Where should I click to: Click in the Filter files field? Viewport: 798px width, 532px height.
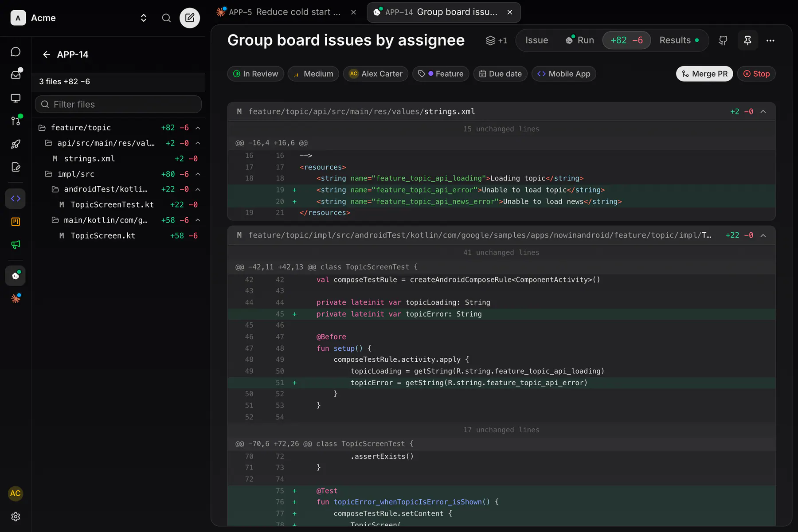(x=118, y=104)
